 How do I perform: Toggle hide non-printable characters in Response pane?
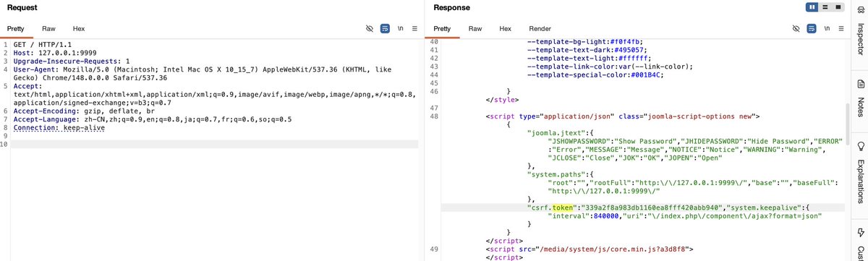796,28
